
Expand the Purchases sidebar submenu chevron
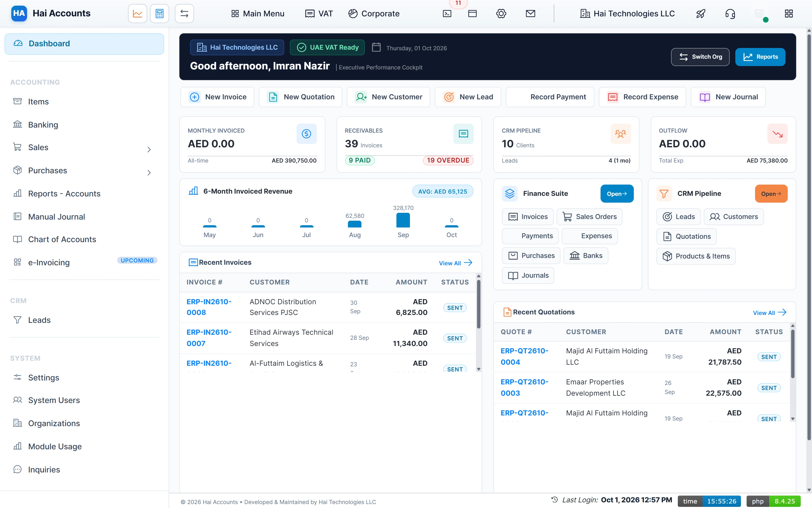pos(149,173)
